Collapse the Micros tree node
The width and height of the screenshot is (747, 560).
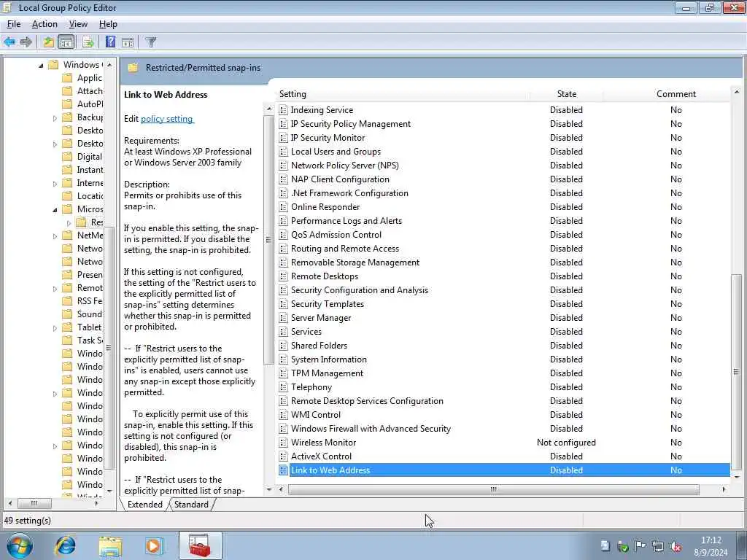[55, 209]
